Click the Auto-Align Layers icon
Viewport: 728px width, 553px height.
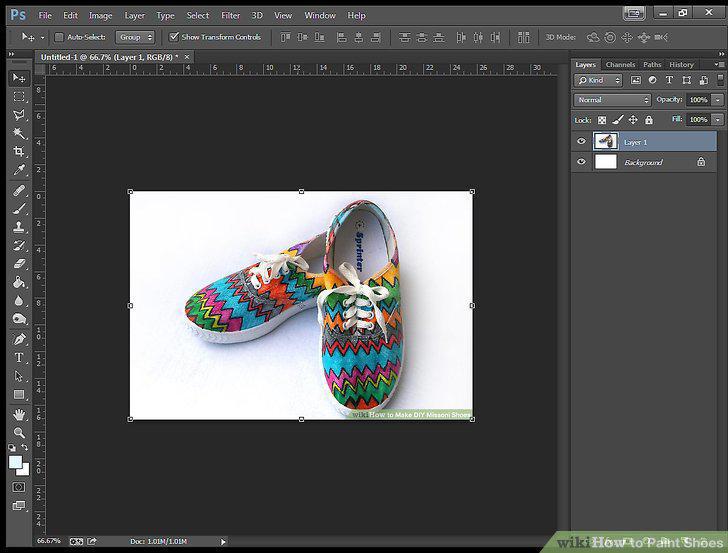(524, 37)
